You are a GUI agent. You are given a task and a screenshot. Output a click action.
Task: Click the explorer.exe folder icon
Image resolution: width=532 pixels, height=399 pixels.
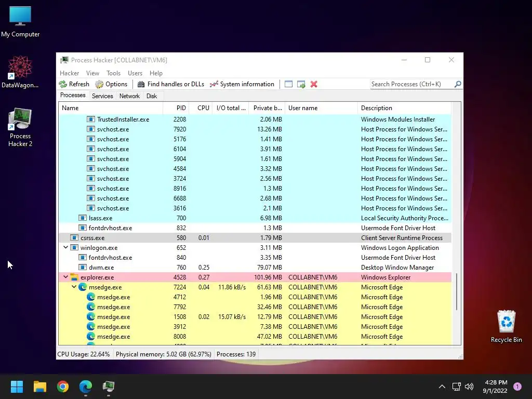pos(74,277)
